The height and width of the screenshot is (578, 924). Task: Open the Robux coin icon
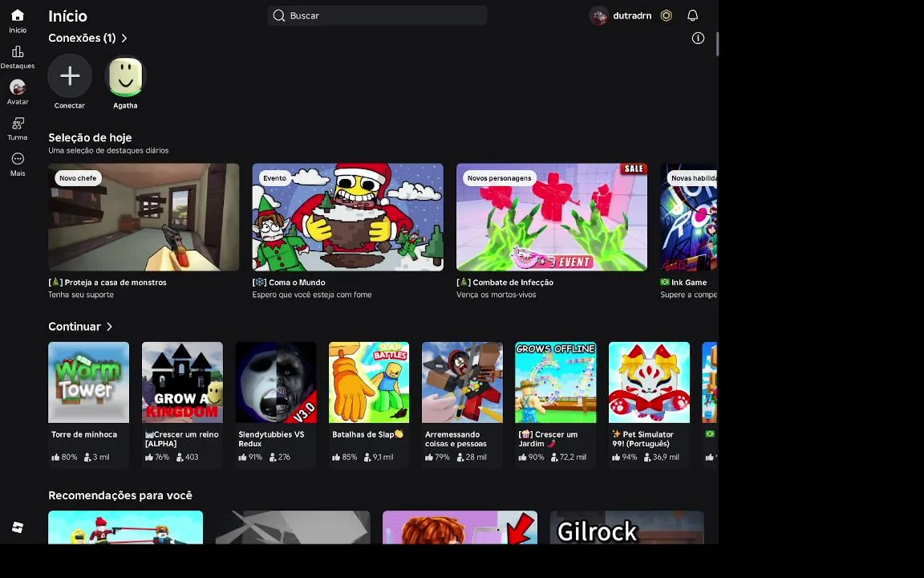tap(666, 16)
